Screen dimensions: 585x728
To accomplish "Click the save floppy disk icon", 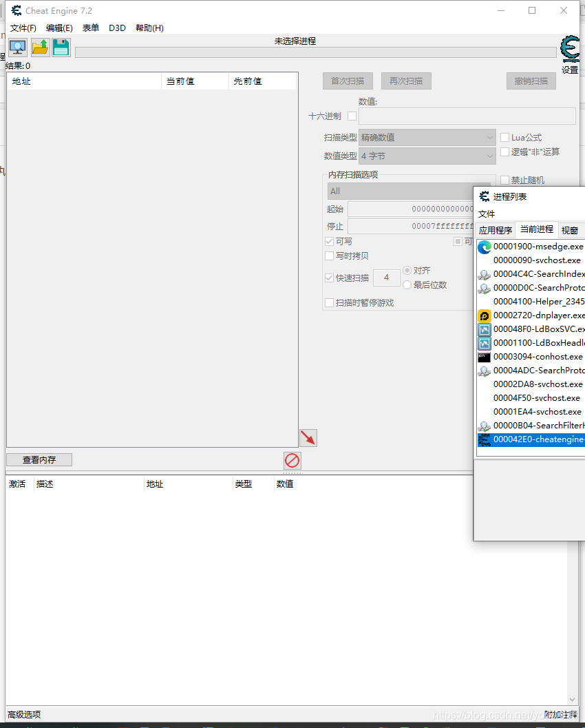I will pos(61,48).
